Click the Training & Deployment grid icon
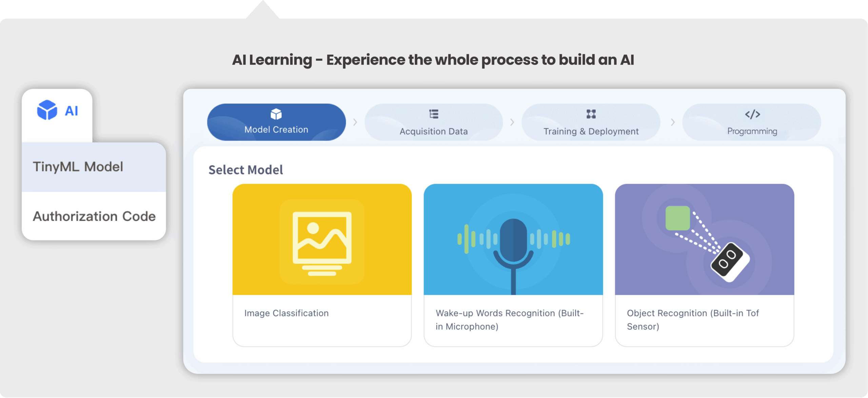Viewport: 868px width, 398px height. click(591, 114)
